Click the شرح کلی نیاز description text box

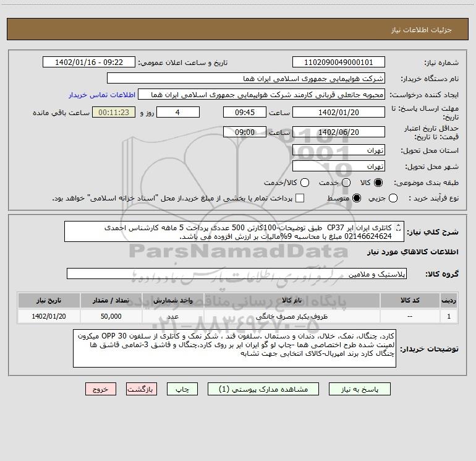(x=234, y=231)
